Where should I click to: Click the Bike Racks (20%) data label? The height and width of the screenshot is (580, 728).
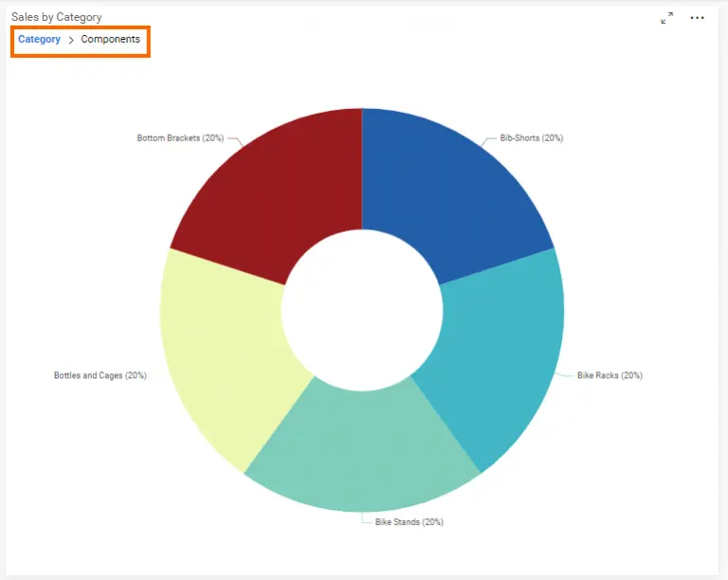[610, 375]
